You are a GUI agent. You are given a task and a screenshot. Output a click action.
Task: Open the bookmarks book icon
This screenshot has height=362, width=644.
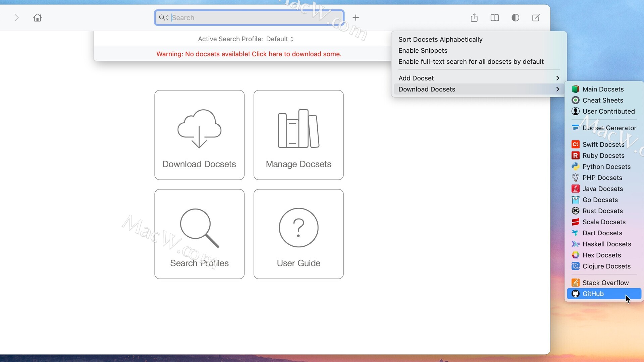[495, 17]
